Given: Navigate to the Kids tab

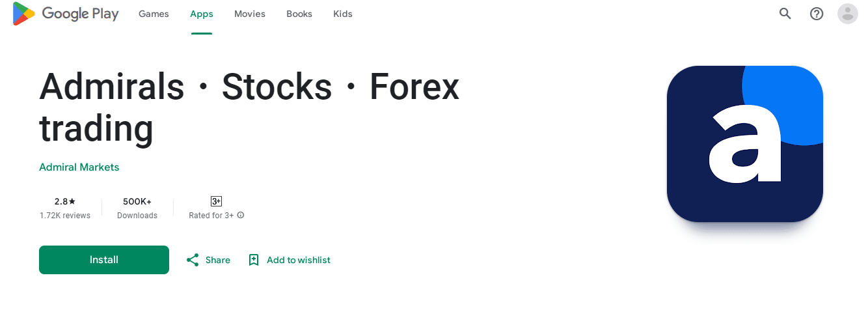Looking at the screenshot, I should point(343,14).
